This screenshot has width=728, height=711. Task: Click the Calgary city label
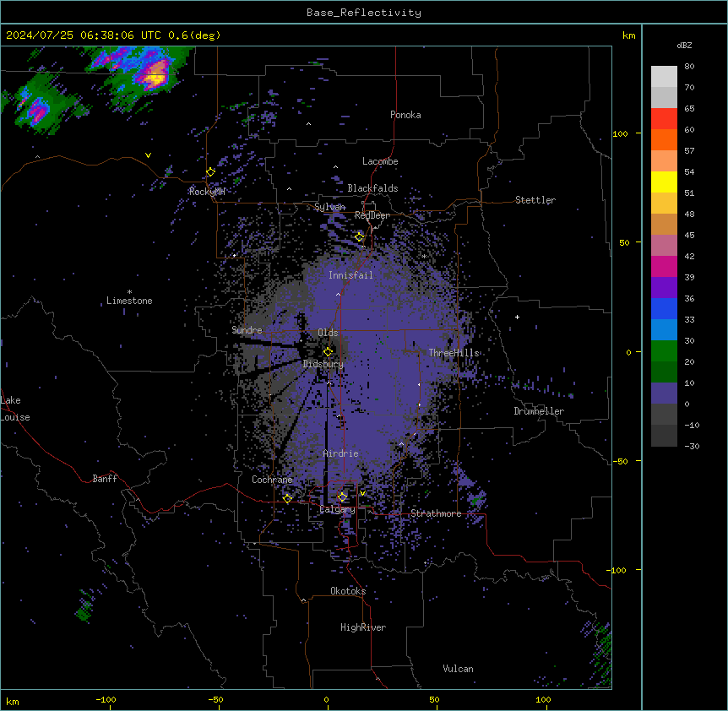click(337, 509)
